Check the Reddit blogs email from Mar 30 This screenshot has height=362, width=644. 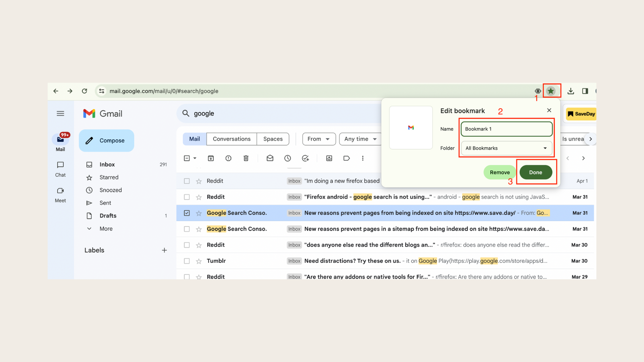pyautogui.click(x=187, y=245)
